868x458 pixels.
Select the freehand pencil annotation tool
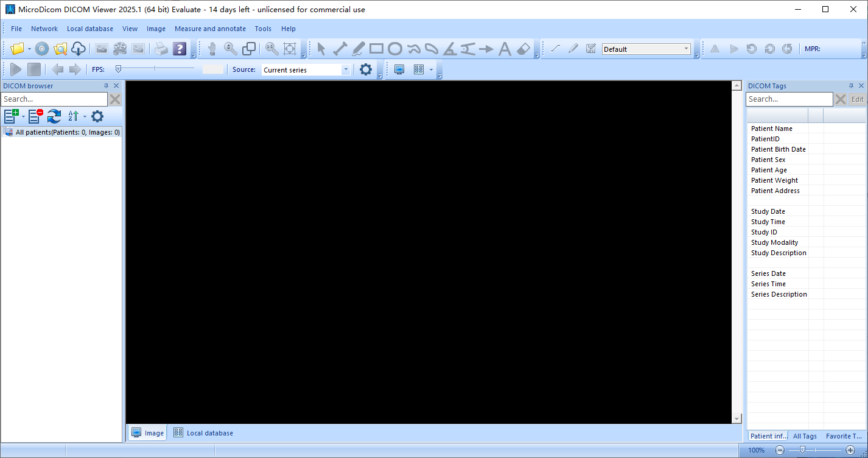click(x=358, y=49)
